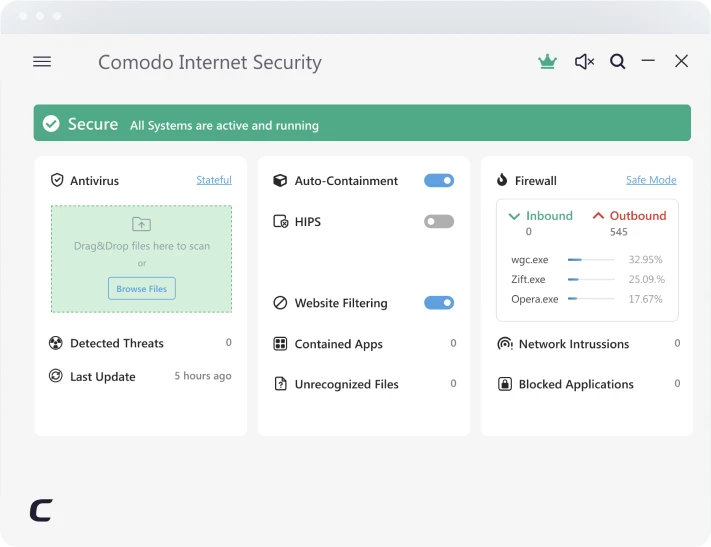Click the outbound count 545
Viewport: 711px width, 547px height.
point(618,232)
